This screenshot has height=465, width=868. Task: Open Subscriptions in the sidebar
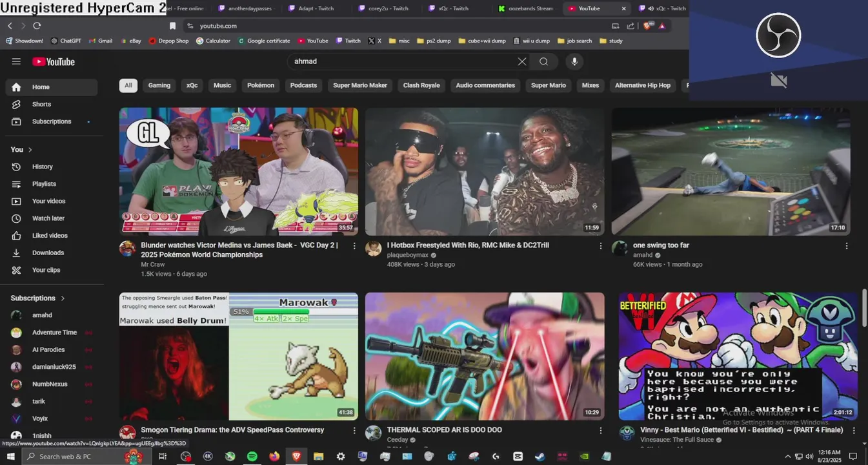click(x=52, y=121)
